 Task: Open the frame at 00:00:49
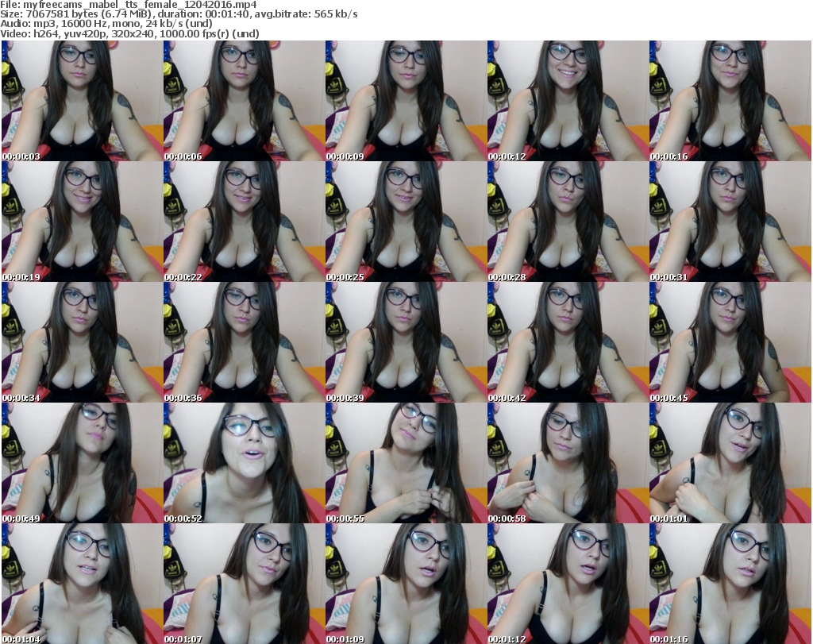[x=82, y=463]
